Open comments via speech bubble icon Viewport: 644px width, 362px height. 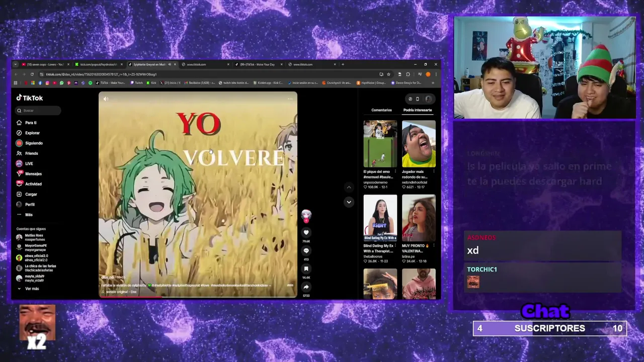click(x=306, y=251)
